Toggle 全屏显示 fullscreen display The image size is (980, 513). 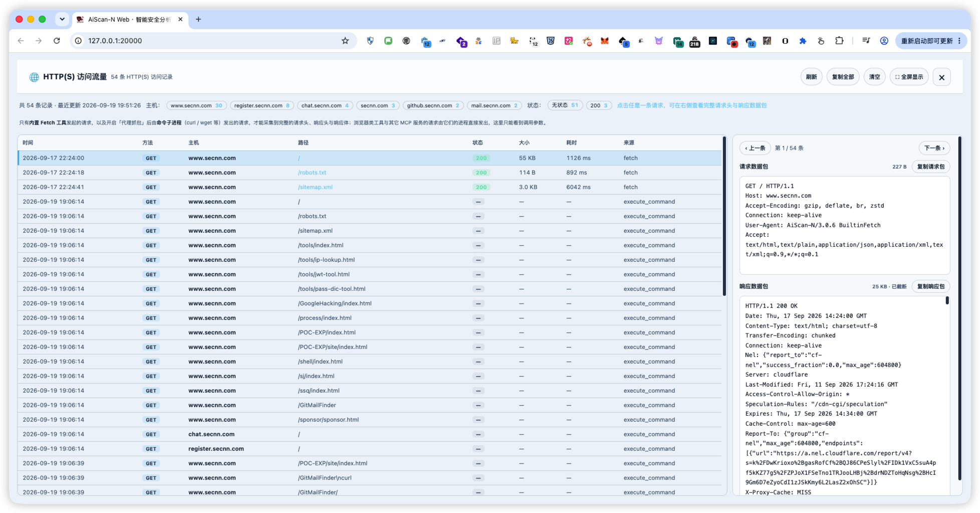click(909, 77)
